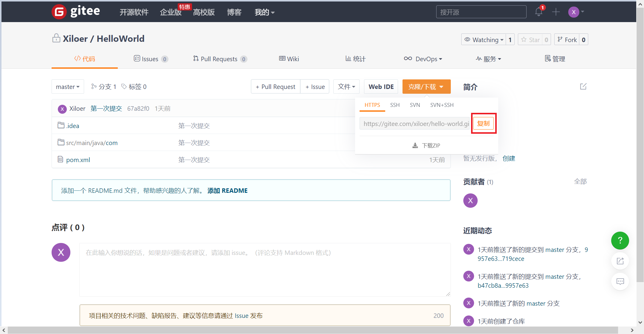Click the plus create icon in header
This screenshot has width=644, height=334.
click(556, 12)
